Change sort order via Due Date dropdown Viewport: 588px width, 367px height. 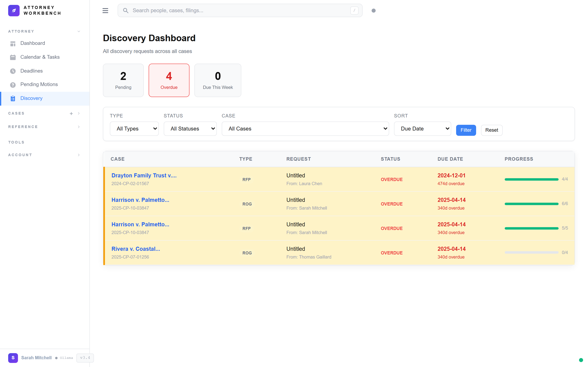tap(422, 128)
